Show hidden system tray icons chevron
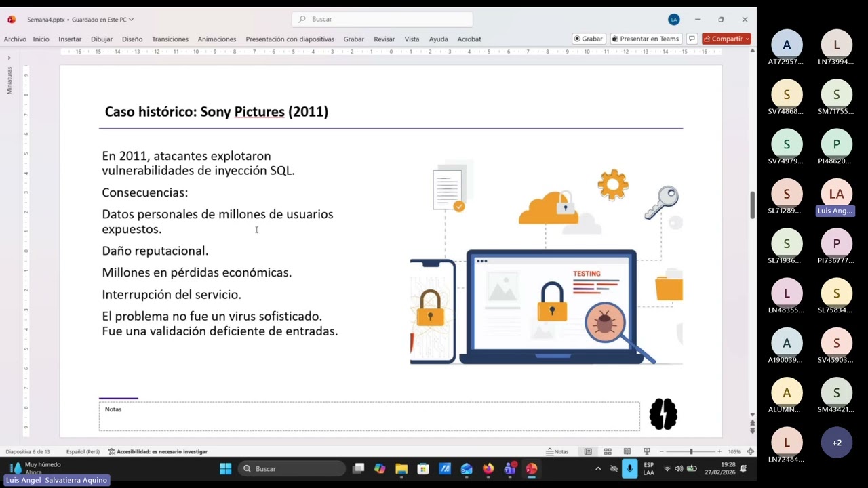Image resolution: width=868 pixels, height=488 pixels. [x=598, y=468]
